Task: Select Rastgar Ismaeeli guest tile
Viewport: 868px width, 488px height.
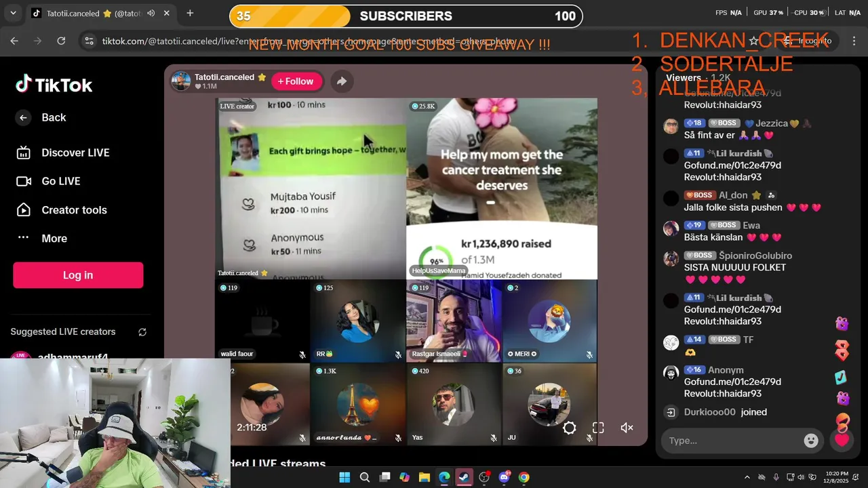Action: pyautogui.click(x=454, y=321)
